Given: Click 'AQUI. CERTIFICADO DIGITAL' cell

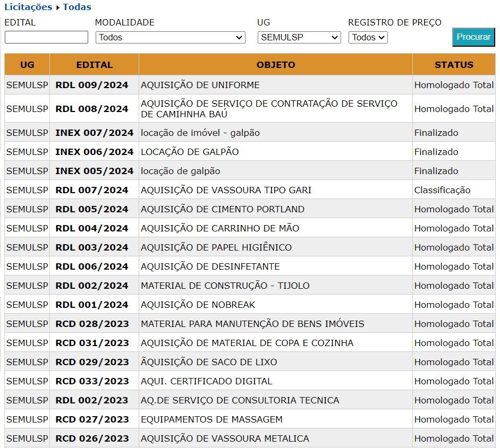Looking at the screenshot, I should (276, 381).
